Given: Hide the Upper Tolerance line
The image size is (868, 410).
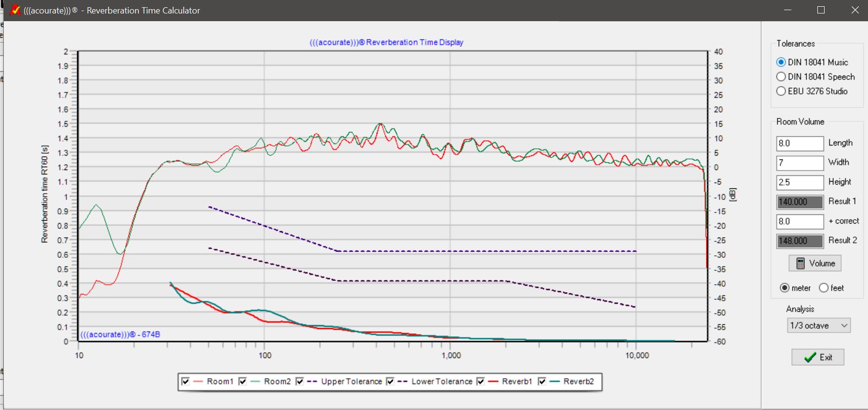Looking at the screenshot, I should (299, 382).
